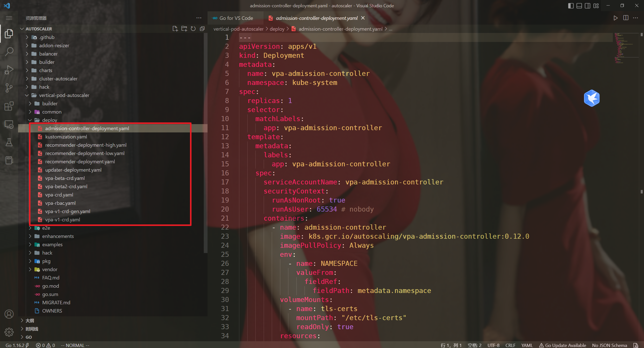This screenshot has width=644, height=348.
Task: Click Go Update Available in status bar
Action: [x=562, y=345]
